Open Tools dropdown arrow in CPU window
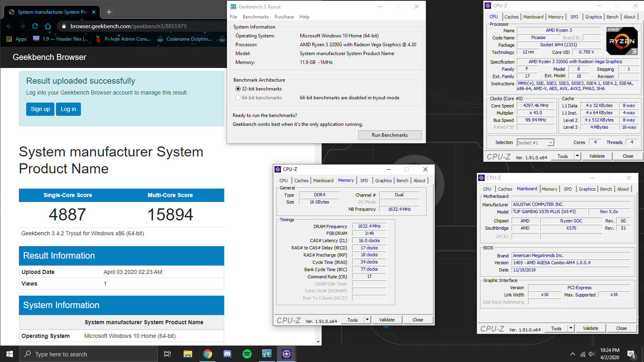Viewport: 644px width, 362px height. pyautogui.click(x=577, y=156)
